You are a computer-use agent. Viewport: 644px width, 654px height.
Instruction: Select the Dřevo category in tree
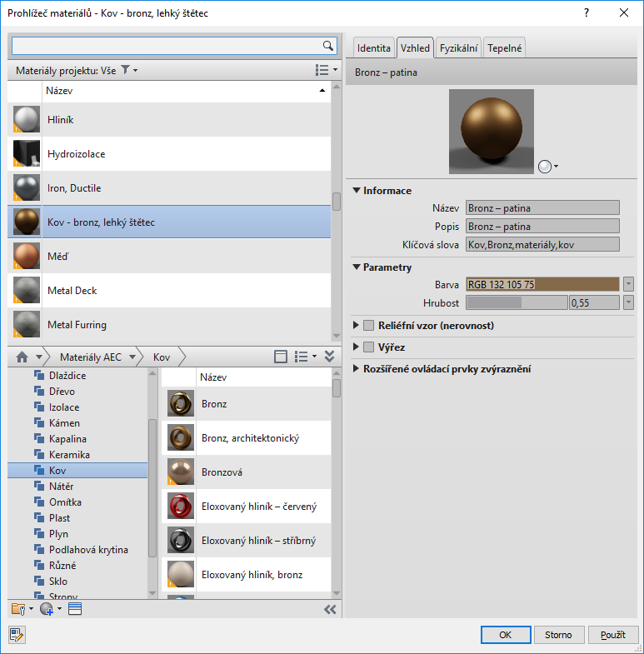(x=62, y=392)
